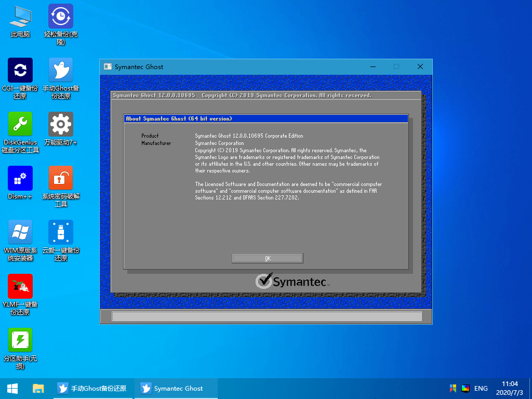The image size is (532, 399).
Task: Switch to 手动Ghost备份还原 taskbar item
Action: click(x=92, y=388)
